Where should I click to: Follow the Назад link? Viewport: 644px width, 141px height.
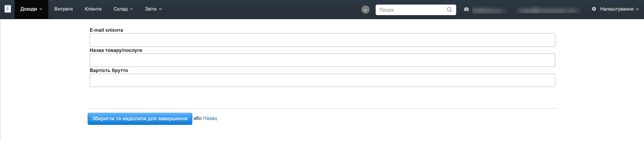click(x=210, y=118)
